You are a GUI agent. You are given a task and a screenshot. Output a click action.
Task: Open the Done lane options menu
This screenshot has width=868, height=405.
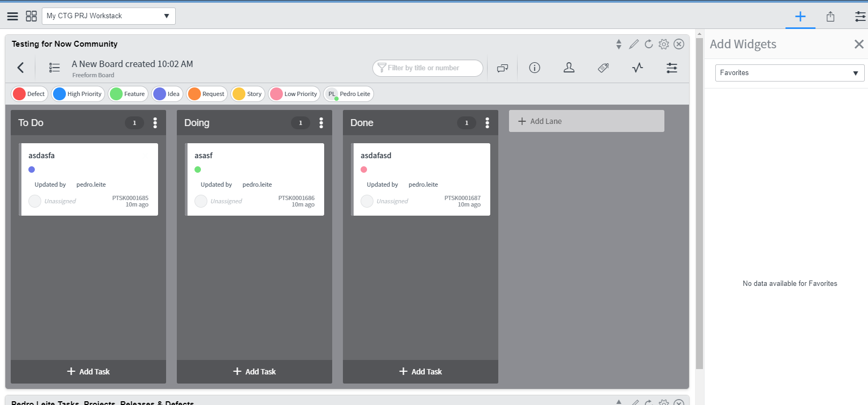(x=488, y=123)
